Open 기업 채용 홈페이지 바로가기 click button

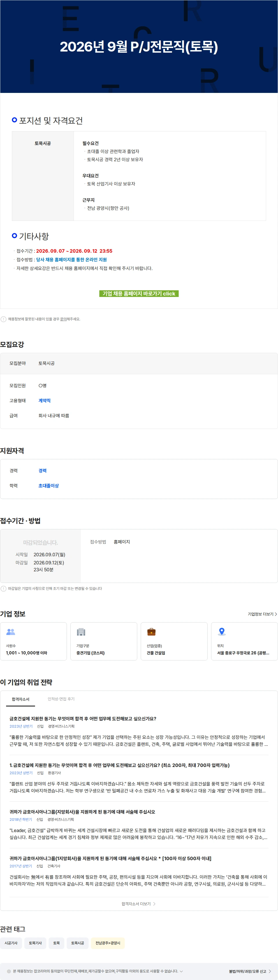click(139, 293)
